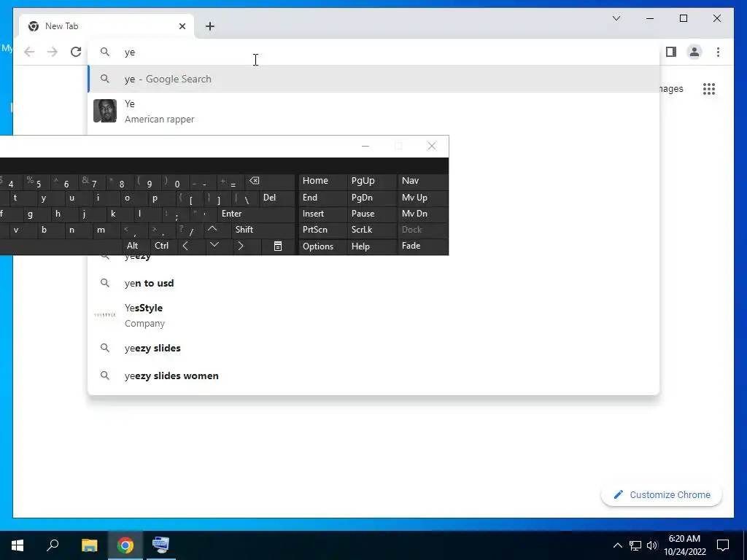Screen dimensions: 747x560
Task: Select the 'ye - Google Search' suggestion
Action: tap(374, 79)
